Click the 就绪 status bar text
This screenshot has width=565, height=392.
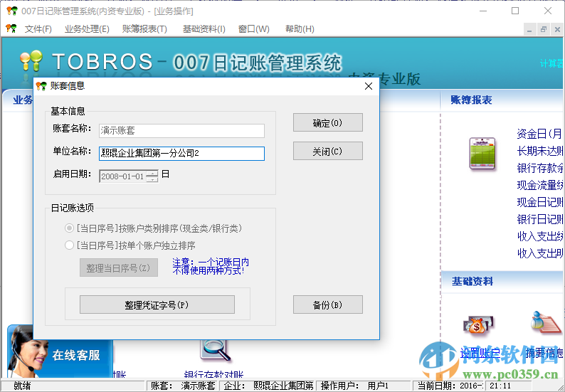pyautogui.click(x=22, y=386)
